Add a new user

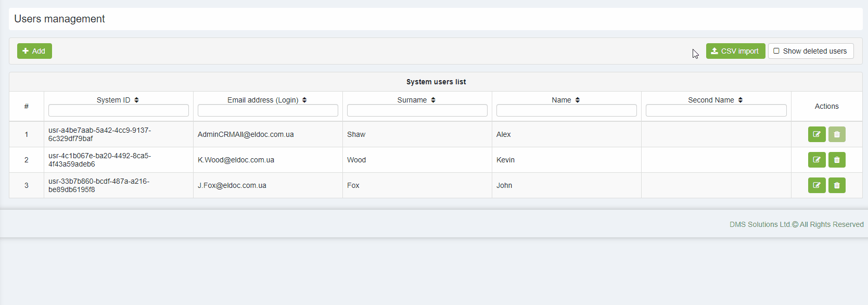coord(34,51)
